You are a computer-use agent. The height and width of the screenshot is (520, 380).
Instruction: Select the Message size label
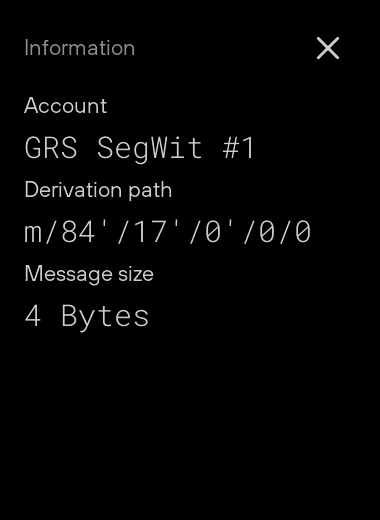pos(89,274)
